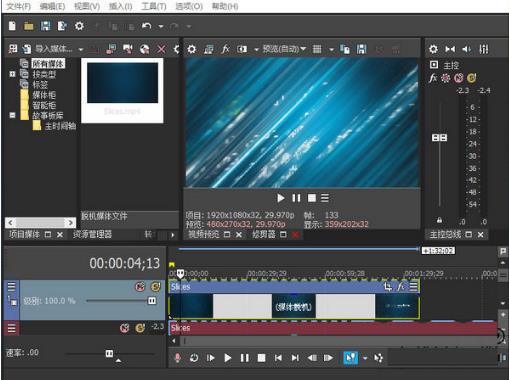Image resolution: width=509 pixels, height=380 pixels.
Task: Stop the preview window playback
Action: (312, 198)
